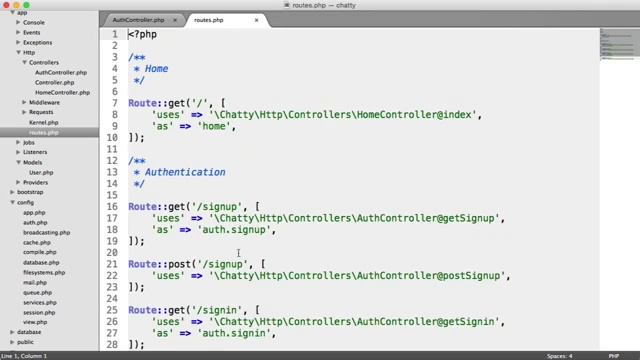Expand the Events folder
The height and width of the screenshot is (360, 640).
(x=18, y=32)
